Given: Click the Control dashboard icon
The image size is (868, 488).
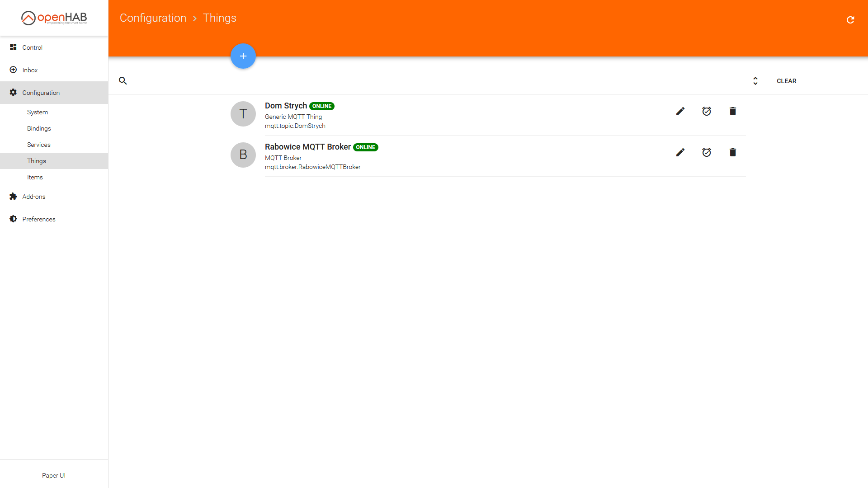Looking at the screenshot, I should point(13,47).
